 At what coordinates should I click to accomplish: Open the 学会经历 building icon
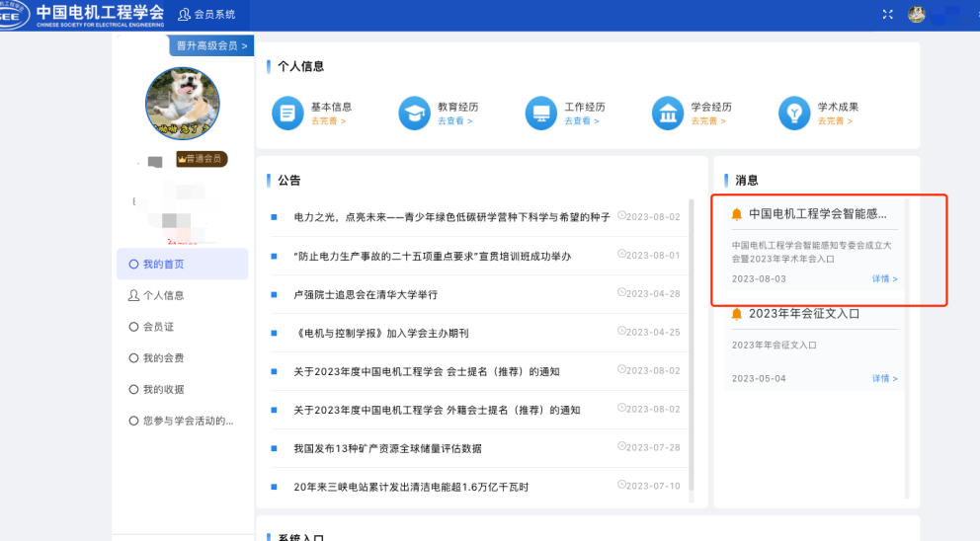pos(668,114)
